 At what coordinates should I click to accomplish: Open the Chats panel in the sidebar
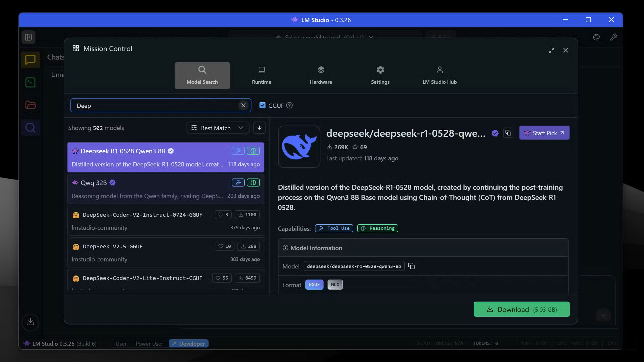click(x=30, y=60)
